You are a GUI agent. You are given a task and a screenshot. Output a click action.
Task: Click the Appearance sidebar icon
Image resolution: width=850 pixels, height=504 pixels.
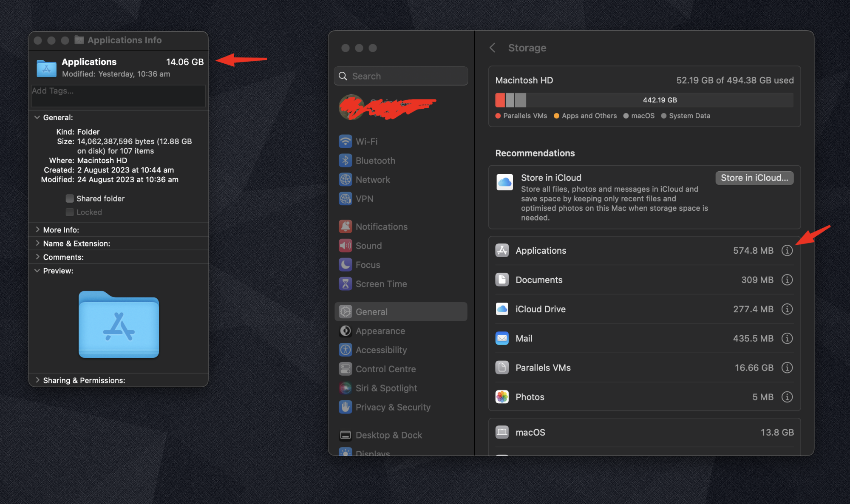pos(346,331)
